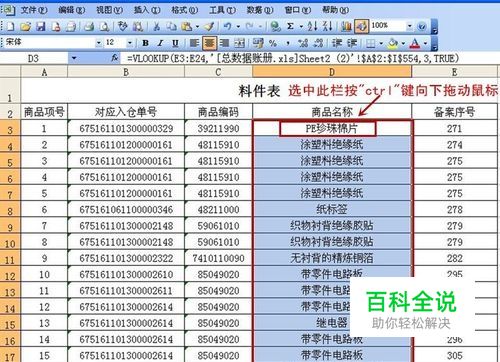Viewport: 500px width, 362px height.
Task: Open the font size dropdown
Action: pos(130,43)
